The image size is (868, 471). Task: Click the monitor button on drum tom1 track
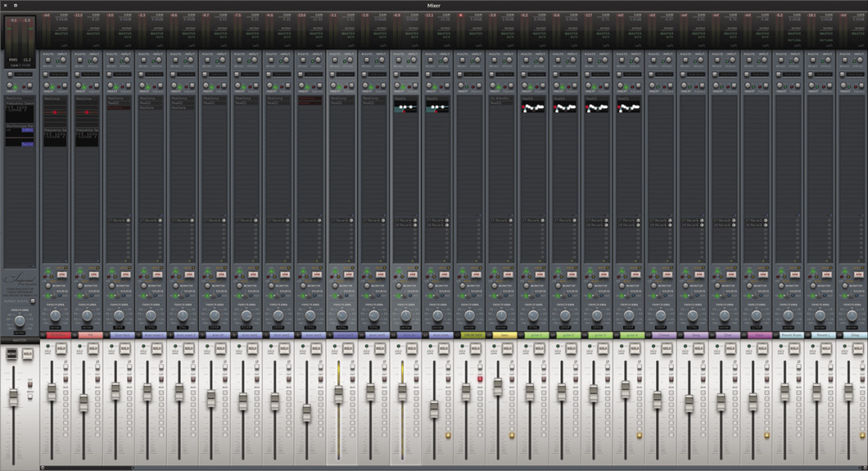[239, 286]
